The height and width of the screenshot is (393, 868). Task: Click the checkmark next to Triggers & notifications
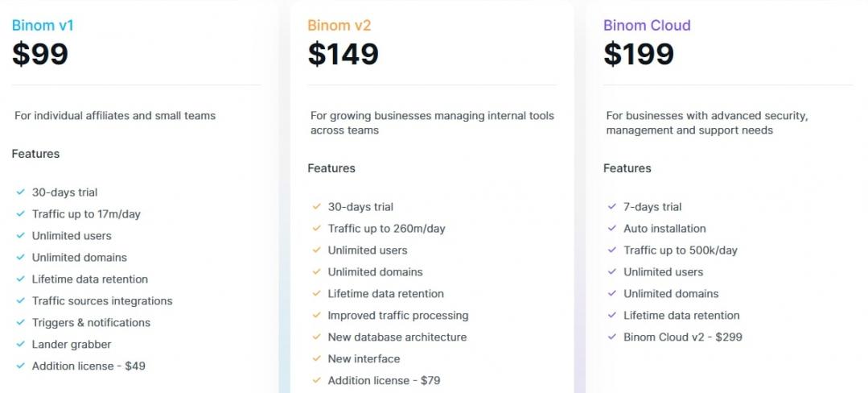click(20, 323)
